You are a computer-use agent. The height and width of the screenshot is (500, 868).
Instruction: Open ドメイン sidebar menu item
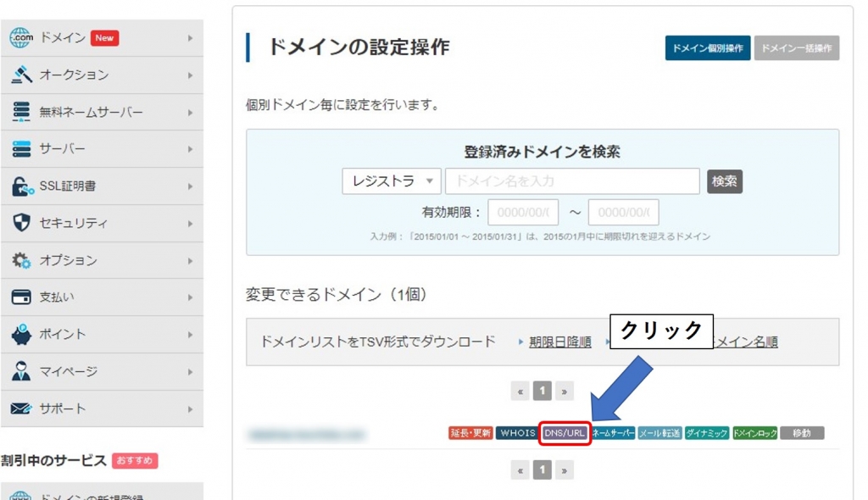102,37
